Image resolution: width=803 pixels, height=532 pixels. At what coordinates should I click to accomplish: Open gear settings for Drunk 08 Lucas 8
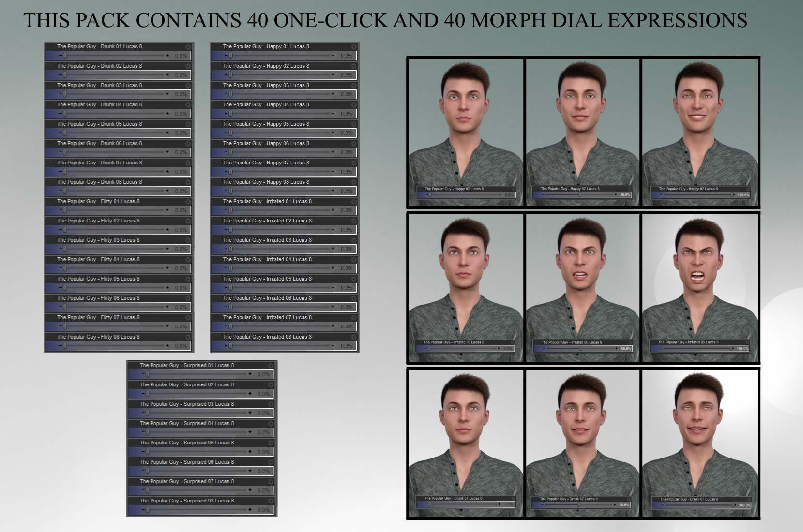click(188, 182)
